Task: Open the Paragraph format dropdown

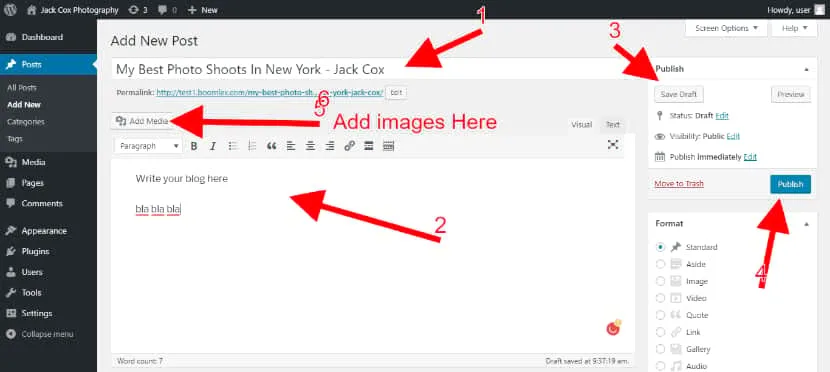Action: click(149, 146)
